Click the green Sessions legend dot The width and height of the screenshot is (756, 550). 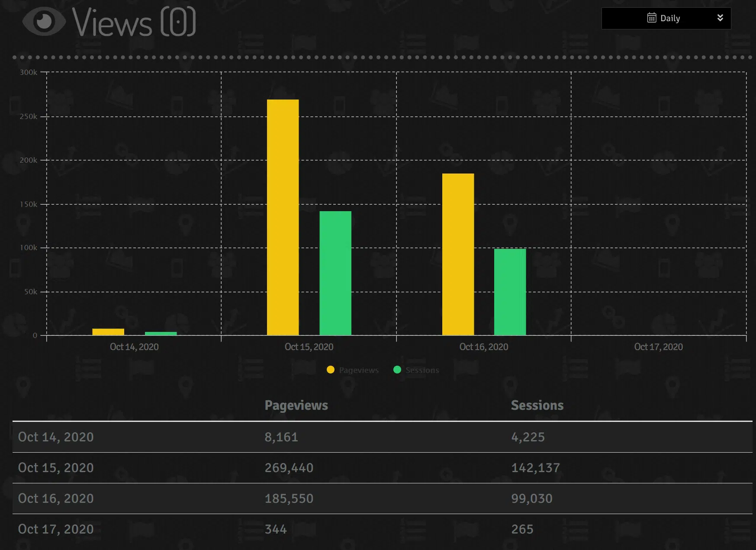point(397,370)
